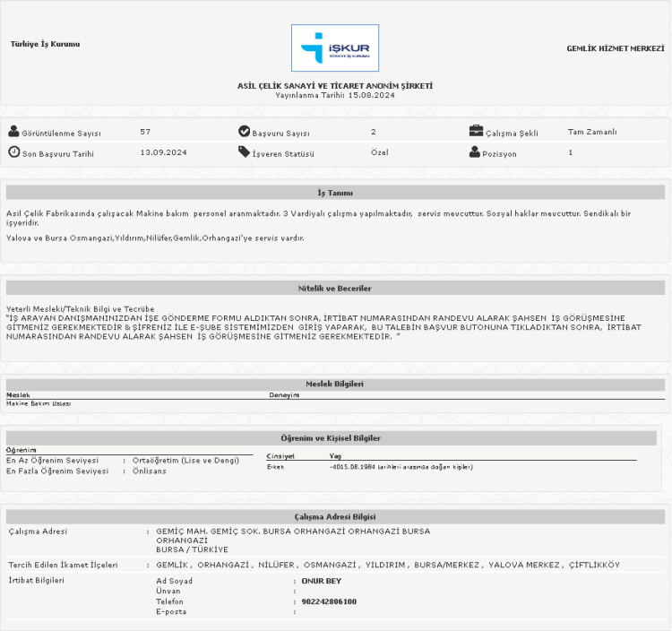Click the checkmark icon beside Başvuru Sayısı
This screenshot has height=631, width=672.
coord(245,132)
